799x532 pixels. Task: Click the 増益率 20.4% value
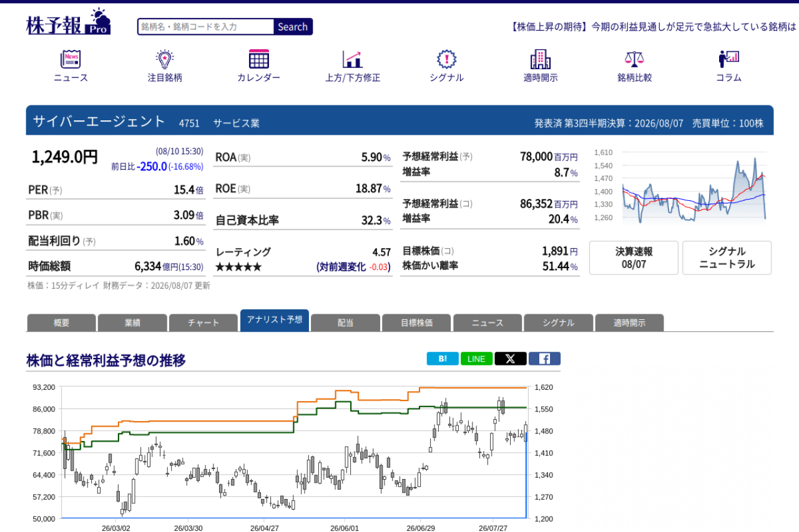[563, 219]
